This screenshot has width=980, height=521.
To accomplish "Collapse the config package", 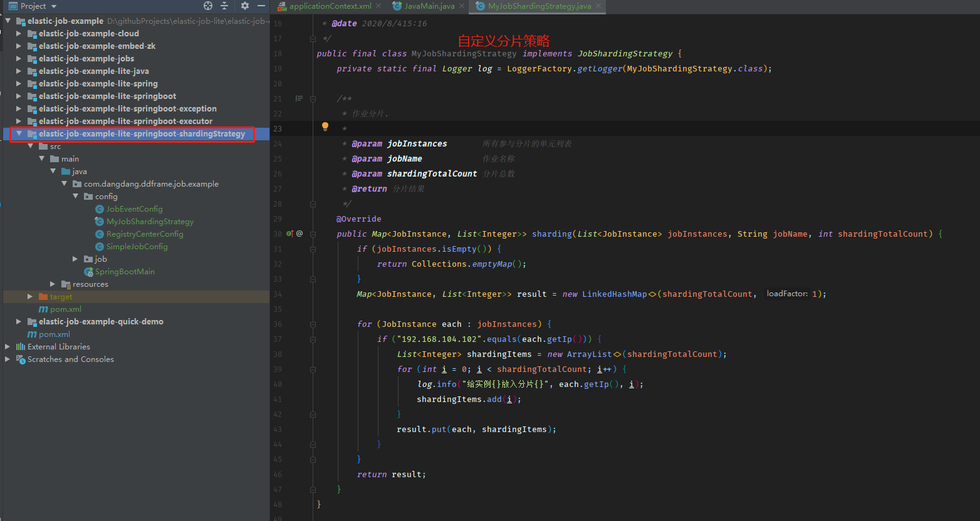I will click(75, 196).
